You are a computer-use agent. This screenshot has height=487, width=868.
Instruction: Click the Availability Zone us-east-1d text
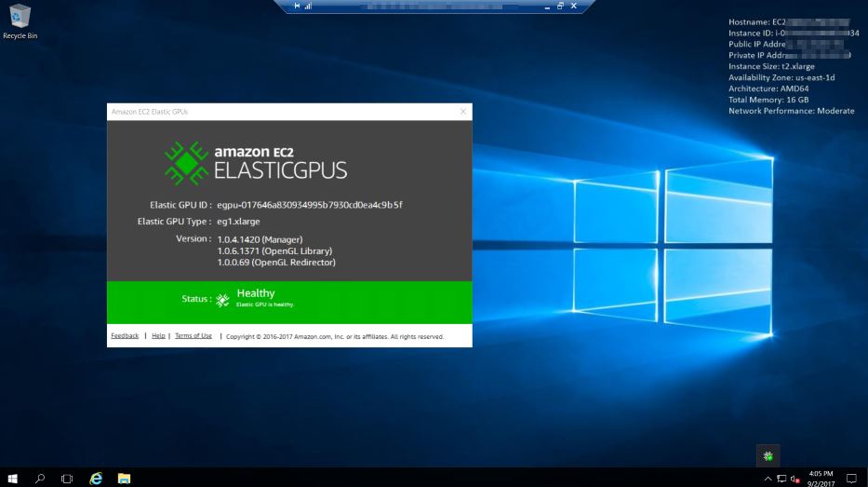tap(781, 77)
